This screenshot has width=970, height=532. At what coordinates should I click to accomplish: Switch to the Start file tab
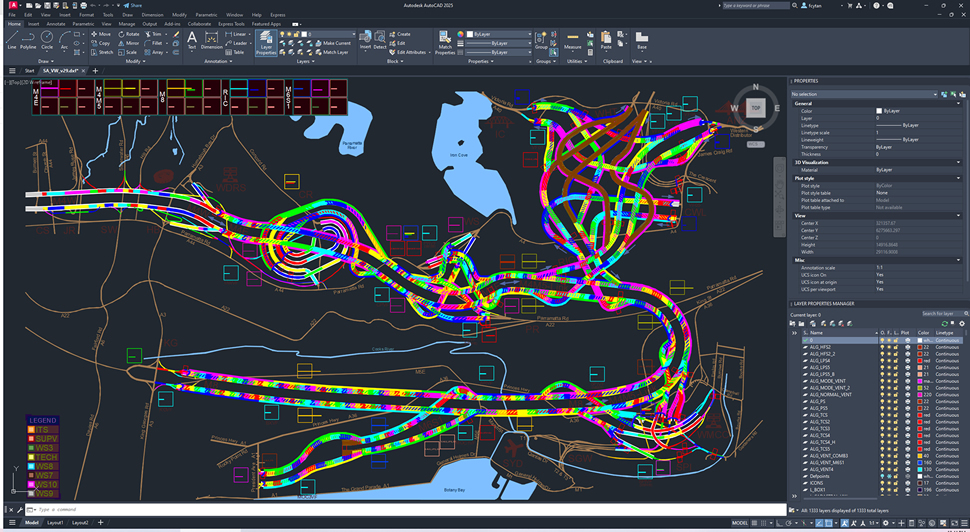[x=29, y=71]
